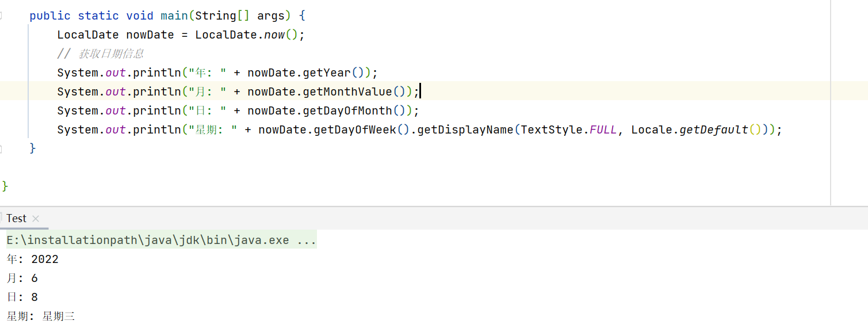Click the Chinese comment line

point(101,54)
